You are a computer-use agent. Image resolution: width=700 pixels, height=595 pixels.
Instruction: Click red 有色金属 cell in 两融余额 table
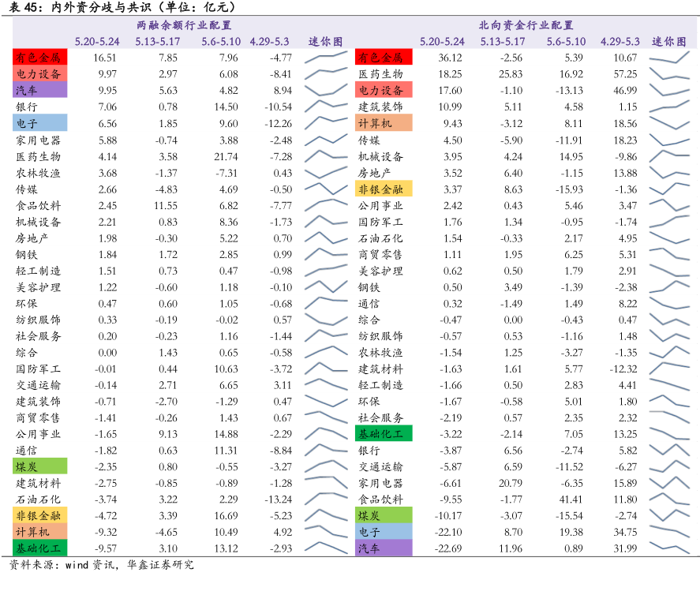click(40, 58)
